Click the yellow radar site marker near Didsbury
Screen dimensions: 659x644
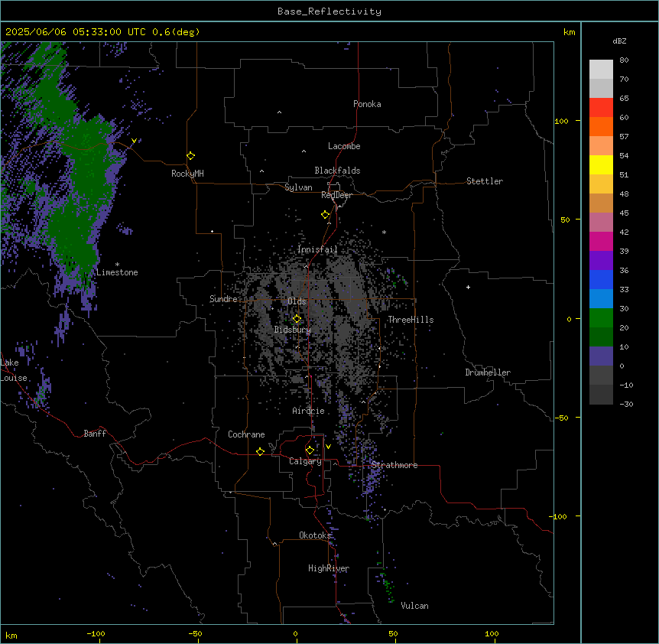tap(297, 319)
